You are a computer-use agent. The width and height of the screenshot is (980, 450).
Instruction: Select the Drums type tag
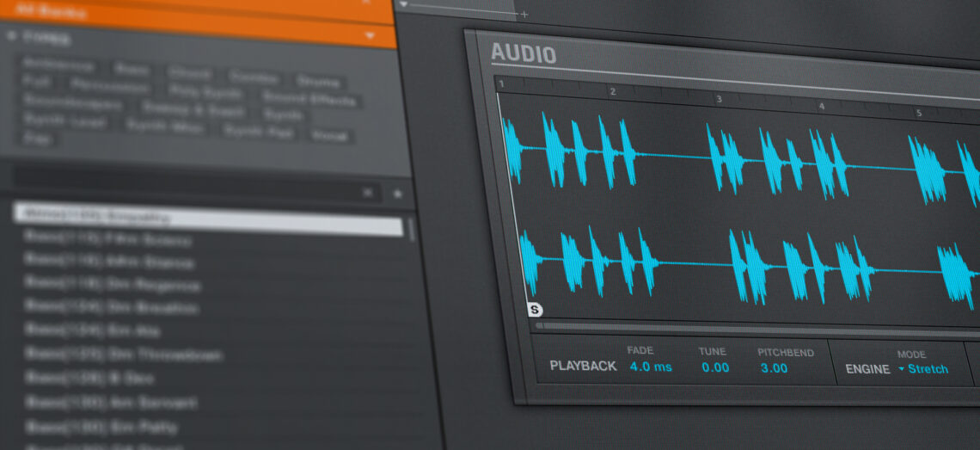(318, 82)
